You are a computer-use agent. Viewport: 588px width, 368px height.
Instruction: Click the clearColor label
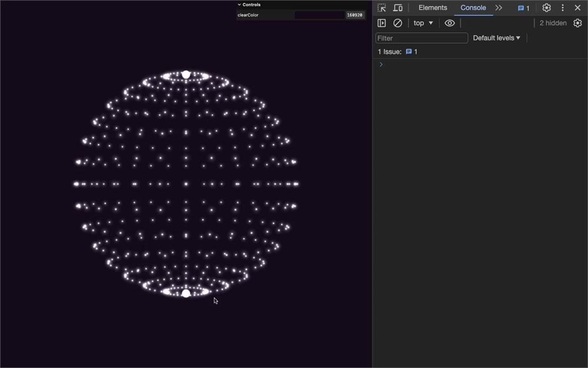click(248, 15)
